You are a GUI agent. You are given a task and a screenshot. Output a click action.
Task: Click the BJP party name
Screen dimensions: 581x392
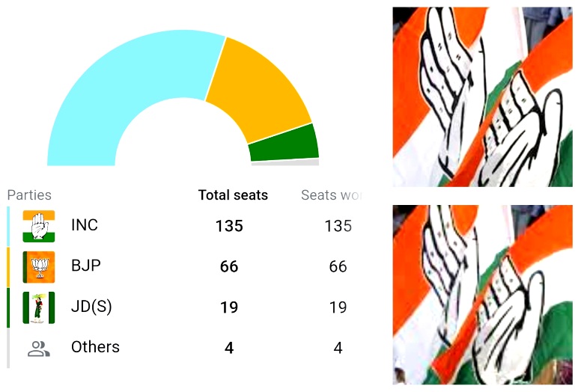(x=86, y=266)
